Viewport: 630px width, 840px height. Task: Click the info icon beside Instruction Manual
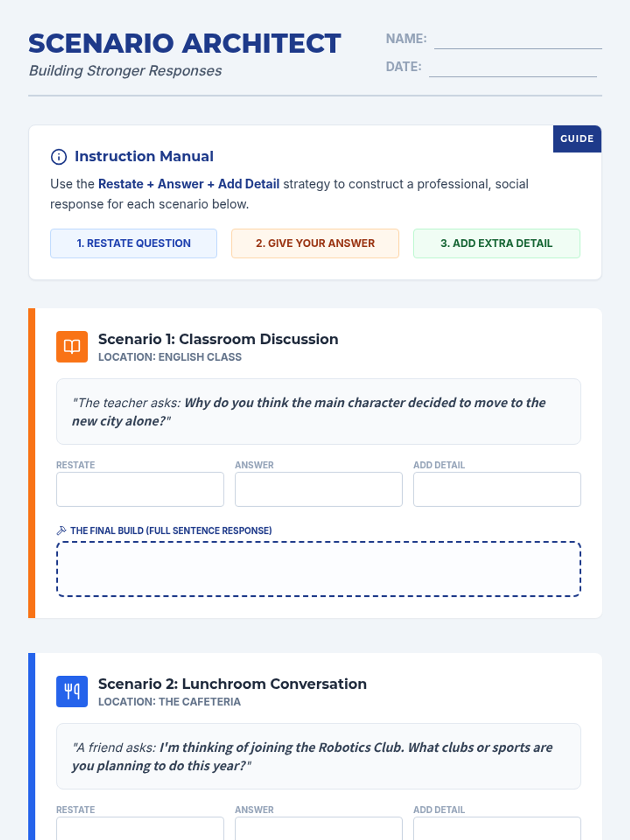tap(58, 156)
